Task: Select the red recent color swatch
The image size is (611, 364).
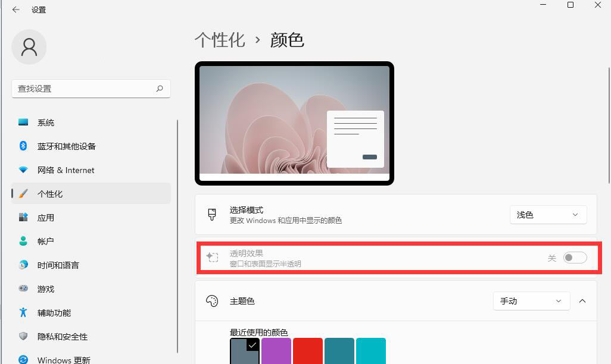Action: coord(308,351)
